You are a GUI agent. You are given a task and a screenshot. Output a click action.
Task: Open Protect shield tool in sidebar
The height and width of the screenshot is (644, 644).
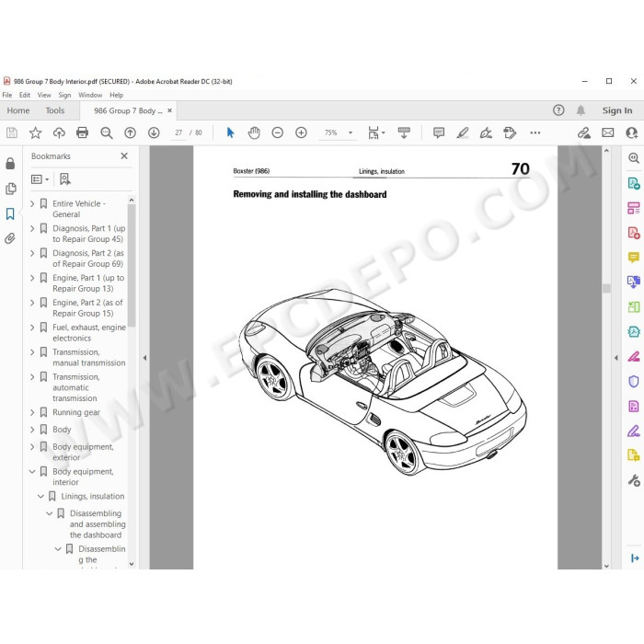click(x=633, y=381)
